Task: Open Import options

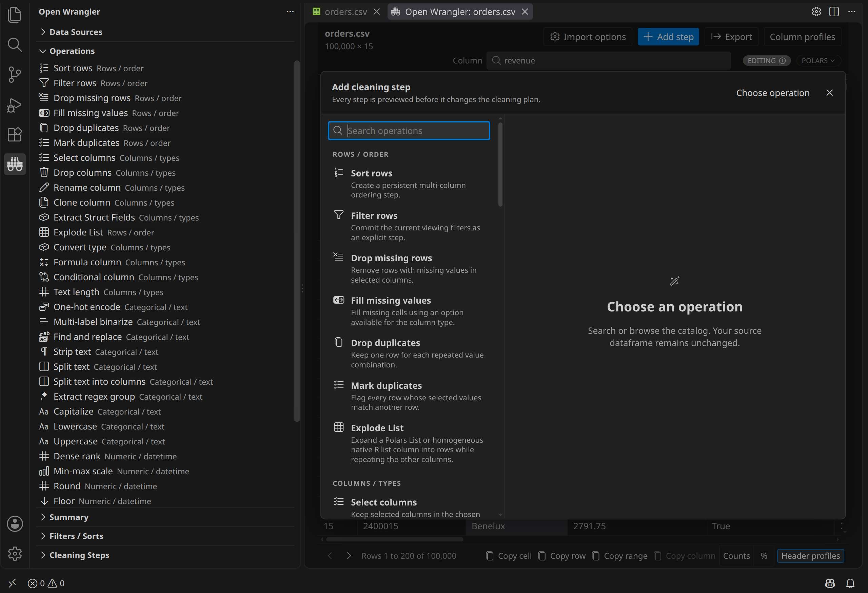Action: (588, 37)
